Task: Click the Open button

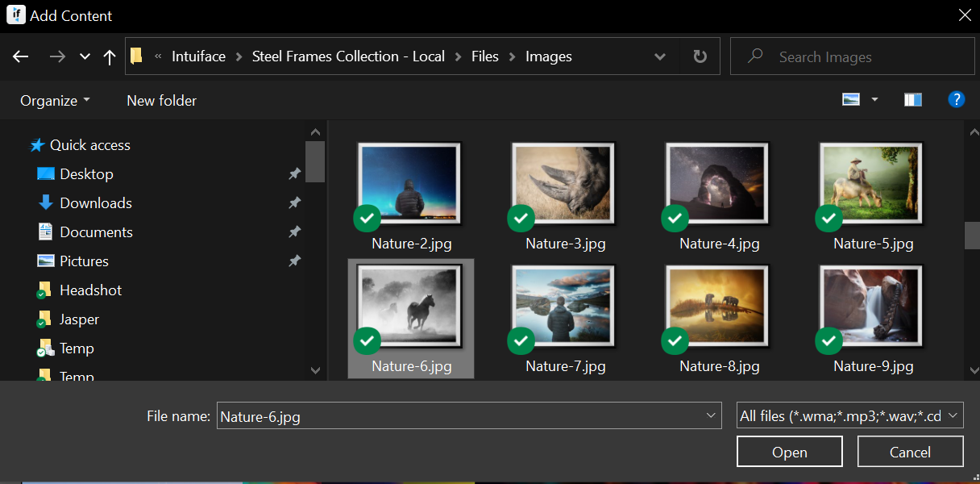Action: [789, 452]
